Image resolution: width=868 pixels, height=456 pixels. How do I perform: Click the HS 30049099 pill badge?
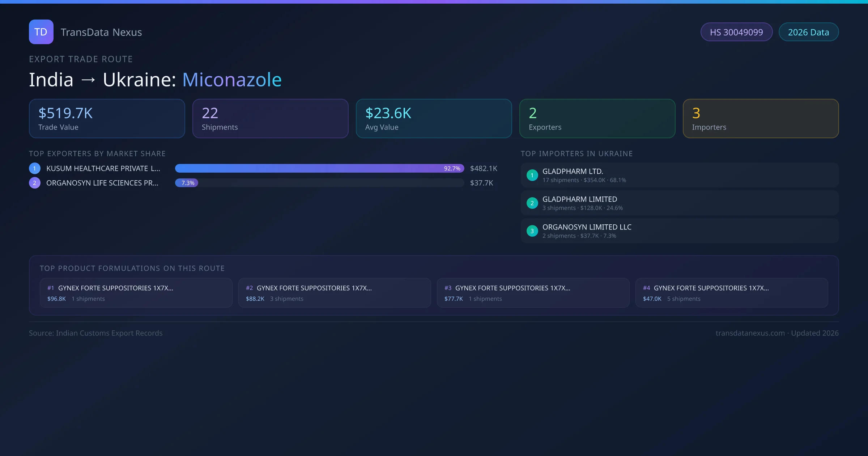click(736, 32)
